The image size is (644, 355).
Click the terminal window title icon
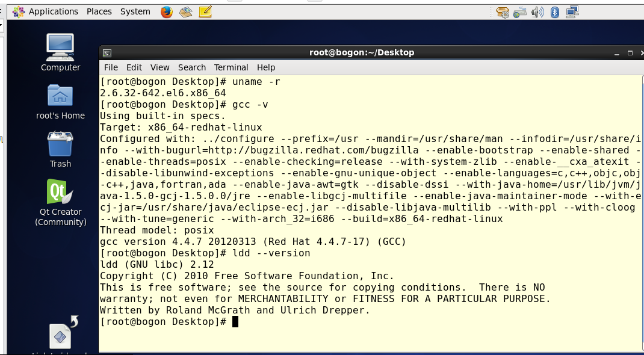click(107, 53)
